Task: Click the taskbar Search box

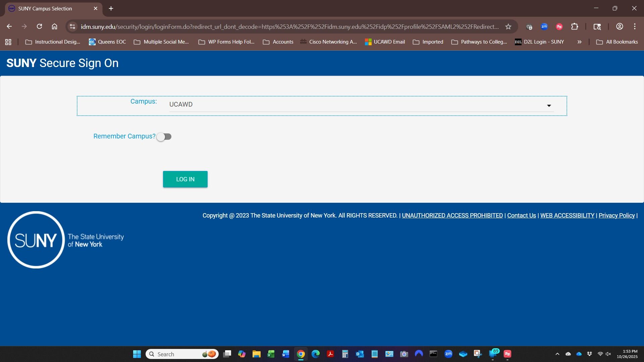Action: pos(182,354)
